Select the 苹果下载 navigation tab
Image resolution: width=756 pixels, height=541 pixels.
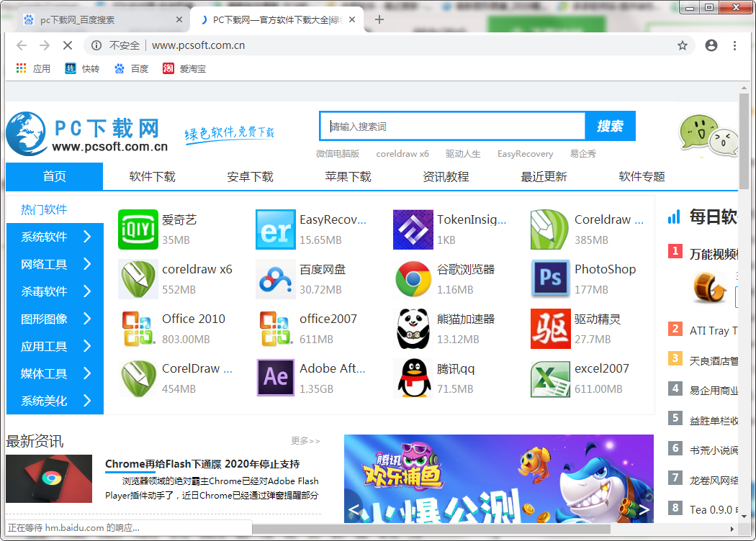[x=348, y=176]
